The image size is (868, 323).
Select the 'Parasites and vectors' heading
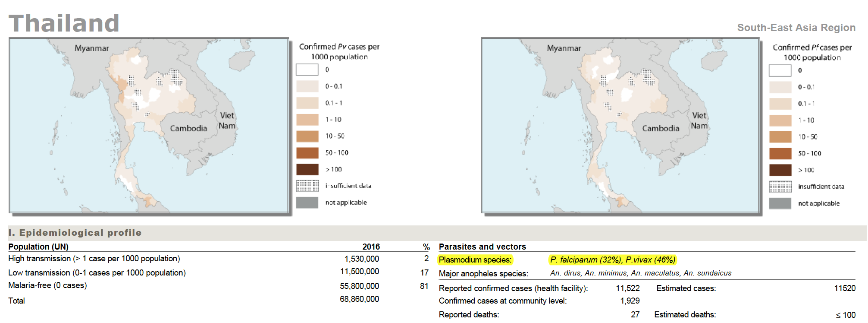click(482, 247)
